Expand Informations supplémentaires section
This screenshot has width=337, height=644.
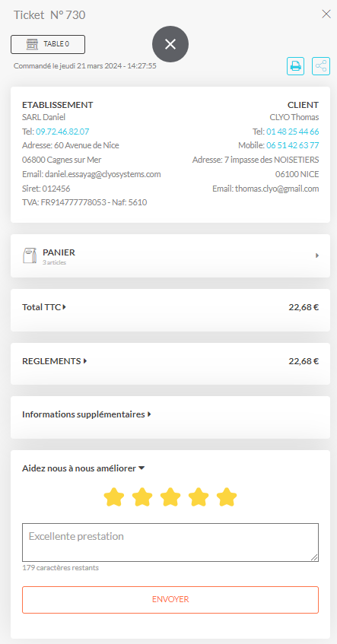tap(87, 414)
